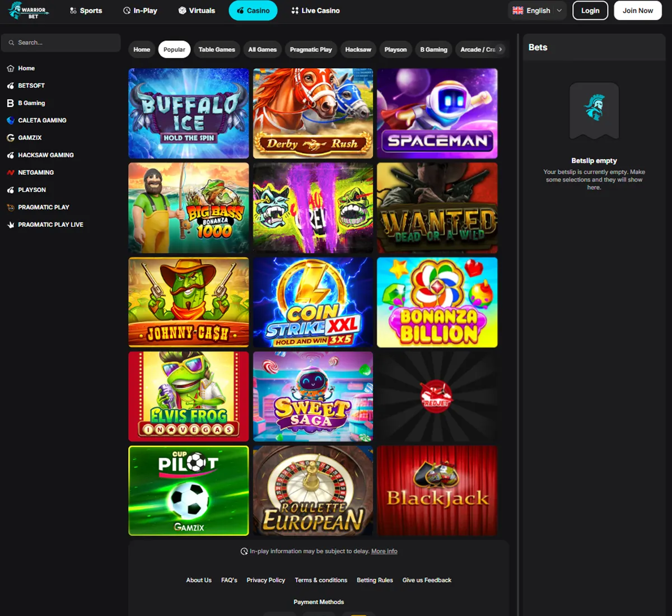Launch Johnny Cash game
This screenshot has height=616, width=672.
click(x=189, y=302)
